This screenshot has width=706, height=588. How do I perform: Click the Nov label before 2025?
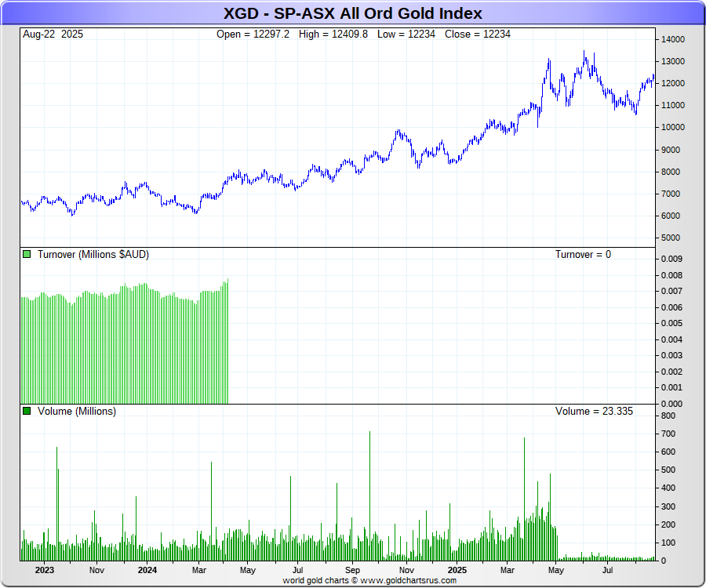406,570
